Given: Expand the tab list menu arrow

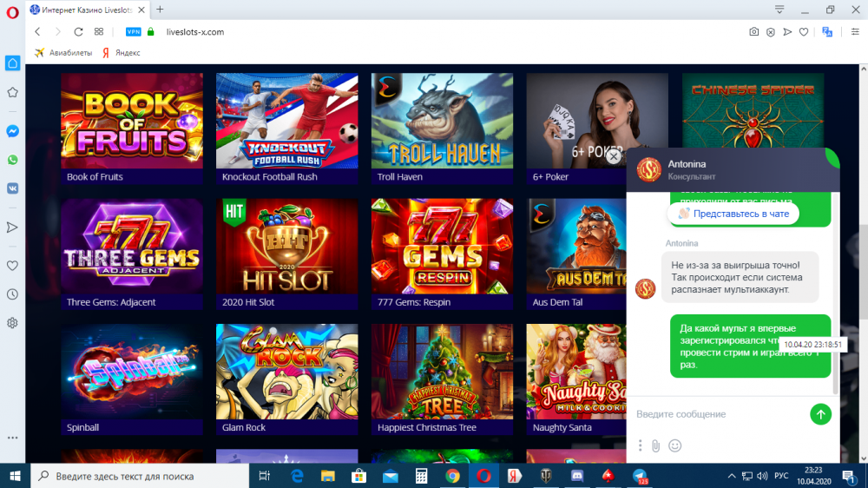Looking at the screenshot, I should (779, 10).
